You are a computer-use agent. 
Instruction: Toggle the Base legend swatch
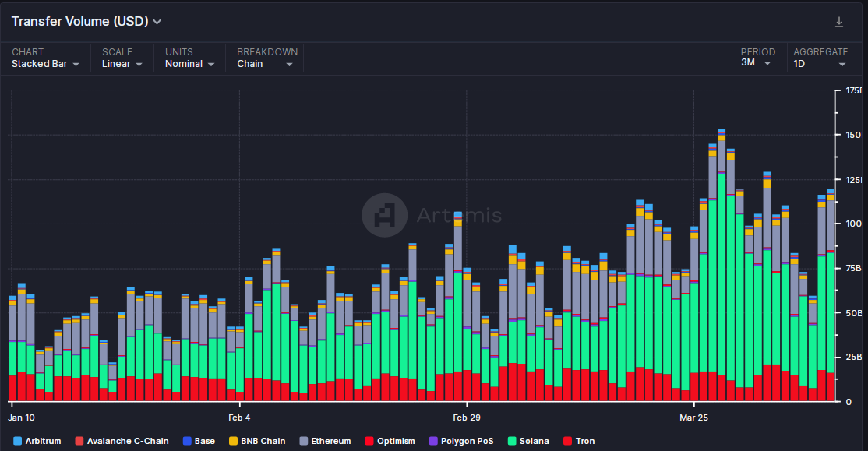click(187, 441)
